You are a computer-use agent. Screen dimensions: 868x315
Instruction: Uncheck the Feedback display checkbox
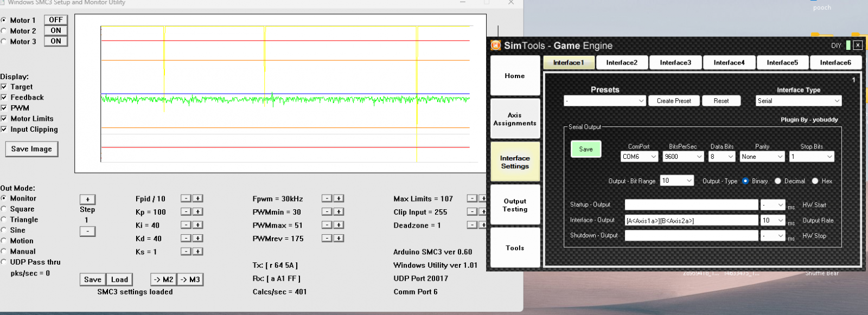pos(4,98)
